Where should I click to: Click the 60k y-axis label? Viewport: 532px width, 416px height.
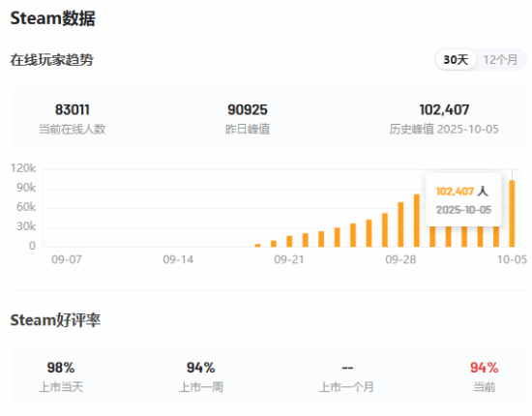click(26, 207)
